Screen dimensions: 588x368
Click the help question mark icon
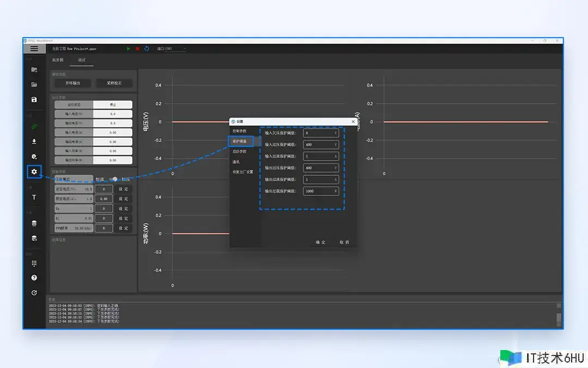[x=34, y=278]
